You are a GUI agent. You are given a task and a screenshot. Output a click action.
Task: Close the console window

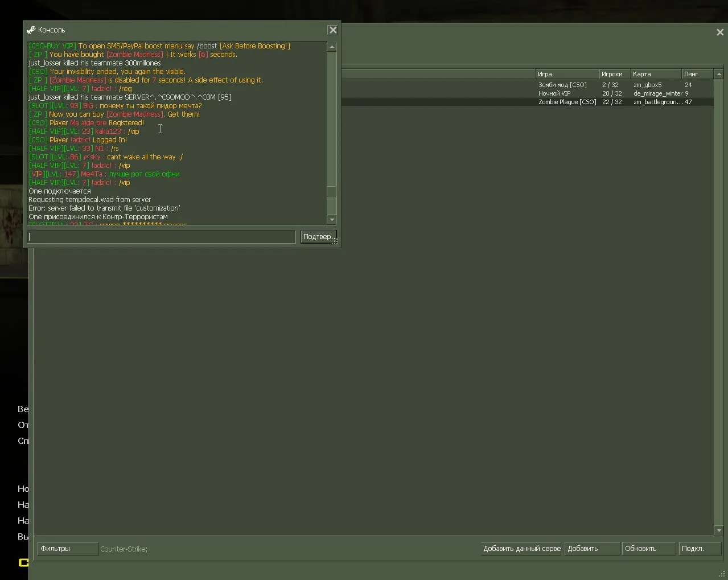(333, 30)
